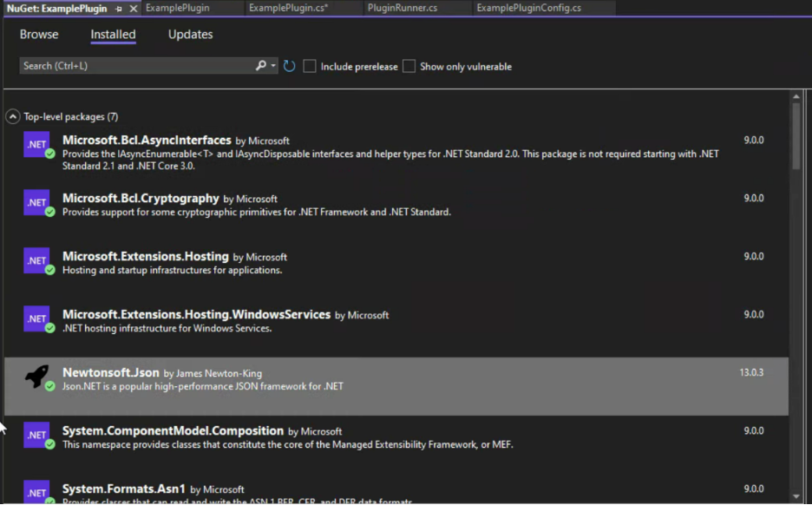The width and height of the screenshot is (812, 505).
Task: Click the Microsoft.Extensions.Hosting .NET package icon
Action: pos(36,260)
